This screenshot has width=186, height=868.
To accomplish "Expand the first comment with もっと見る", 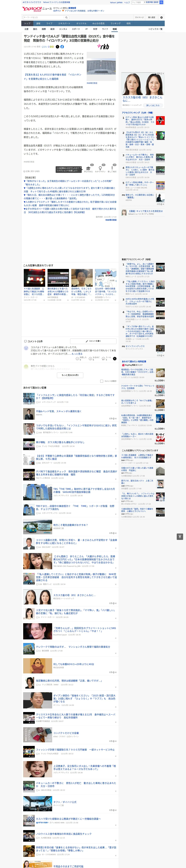I will (x=77, y=354).
